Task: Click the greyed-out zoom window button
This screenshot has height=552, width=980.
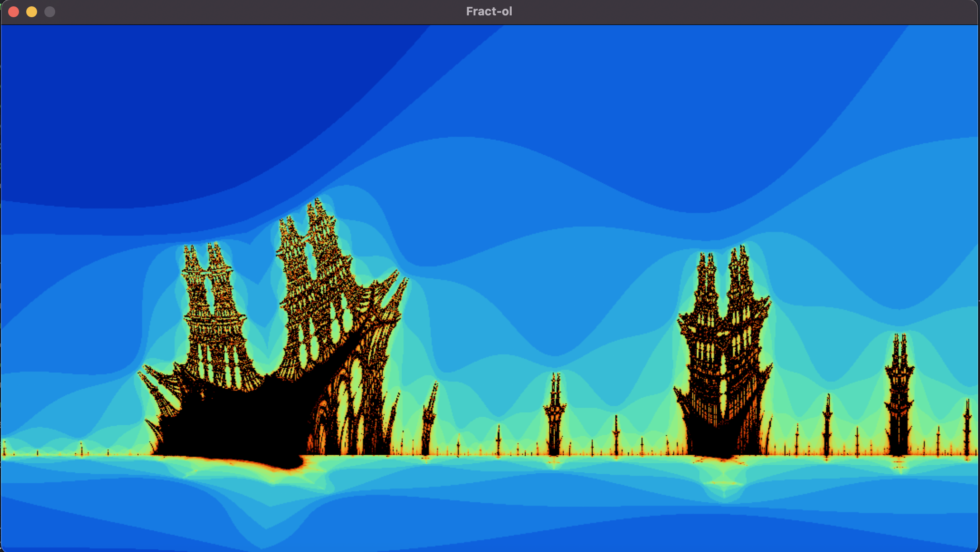Action: pos(50,12)
